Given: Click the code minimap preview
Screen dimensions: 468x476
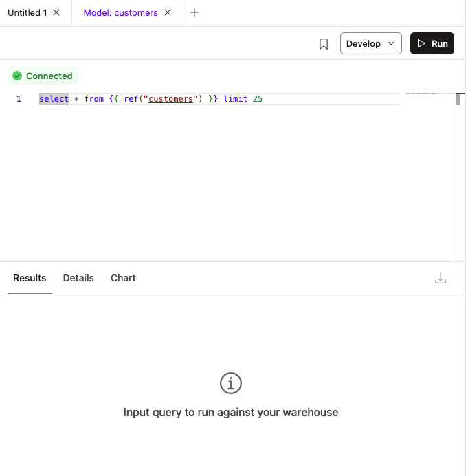Looking at the screenshot, I should [421, 94].
